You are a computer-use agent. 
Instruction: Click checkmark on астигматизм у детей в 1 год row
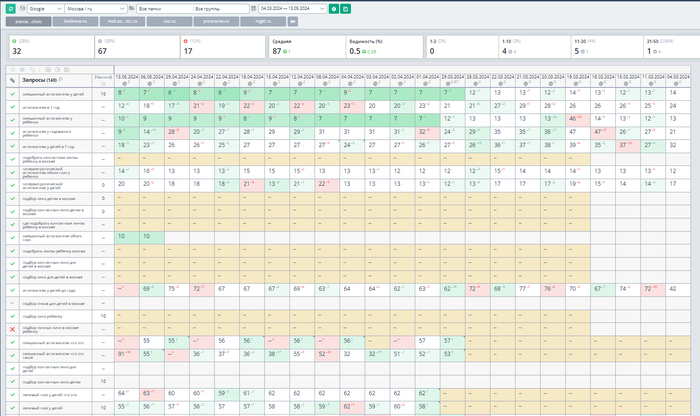(x=12, y=146)
